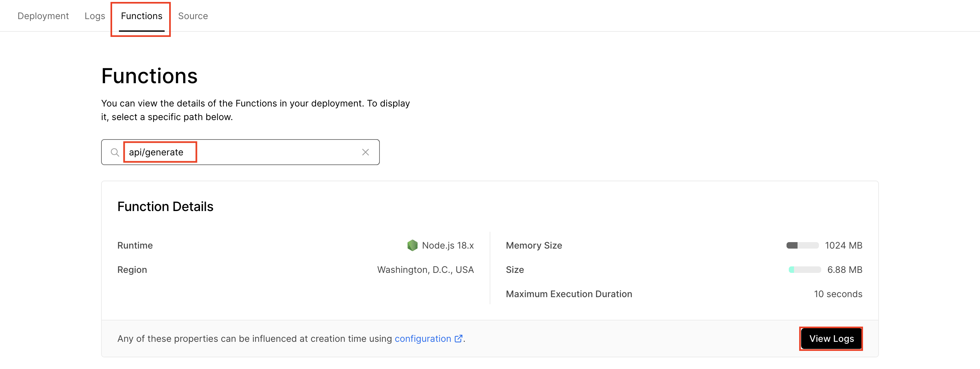The height and width of the screenshot is (369, 980).
Task: Select the Functions tab
Action: point(142,16)
